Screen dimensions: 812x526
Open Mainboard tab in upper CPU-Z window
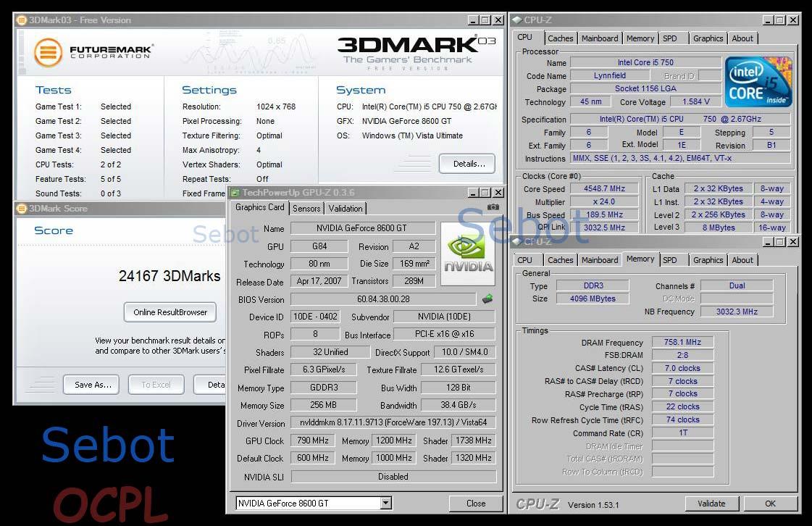pos(600,38)
